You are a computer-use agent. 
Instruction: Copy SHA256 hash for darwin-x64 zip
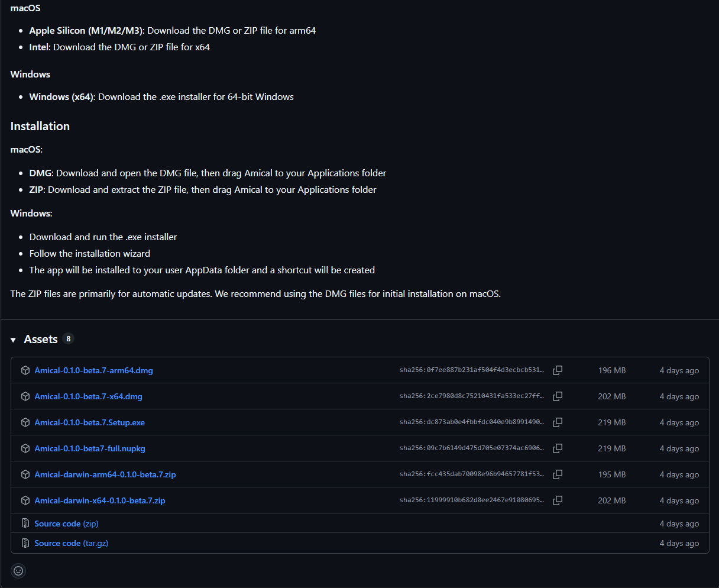click(557, 500)
